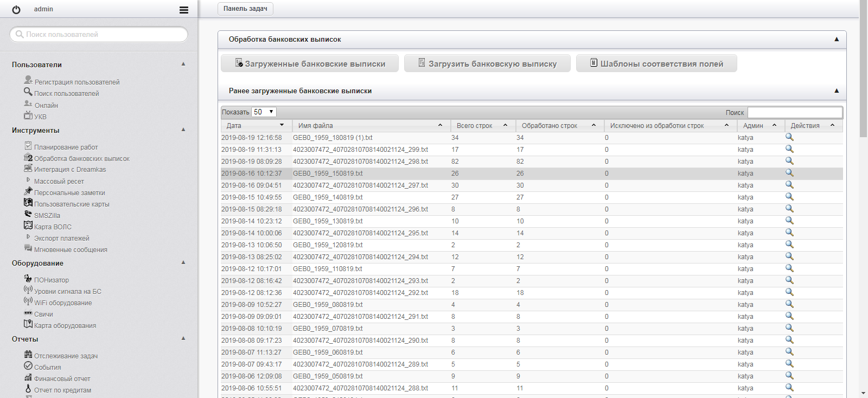Click the power logout icon next to admin
868x398 pixels.
click(16, 10)
